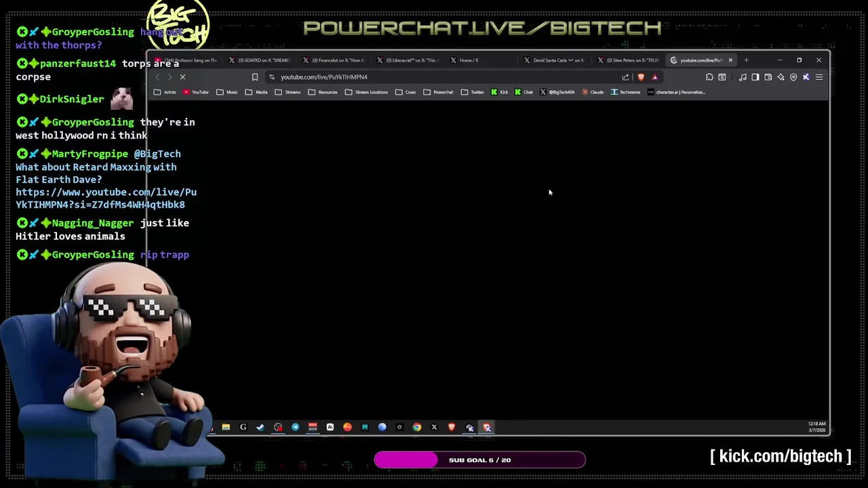Open a new tab with the plus button
Image resolution: width=868 pixels, height=488 pixels.
pyautogui.click(x=746, y=60)
